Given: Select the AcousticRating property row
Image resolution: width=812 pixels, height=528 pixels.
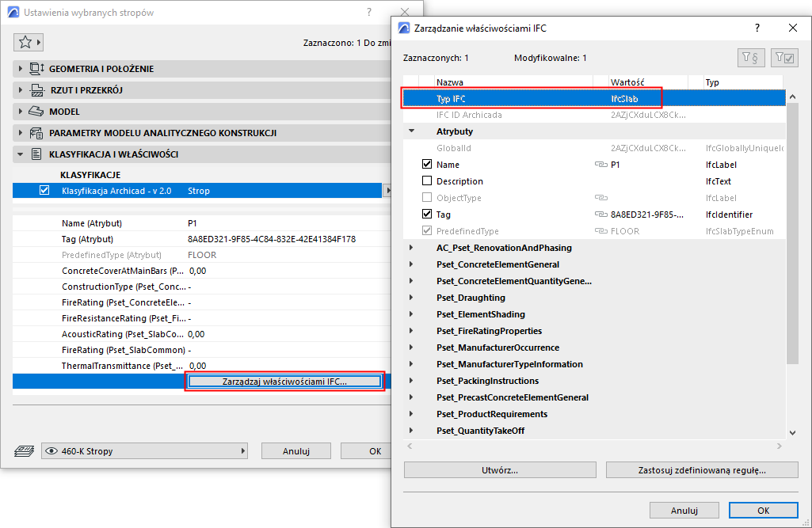Looking at the screenshot, I should coord(202,334).
